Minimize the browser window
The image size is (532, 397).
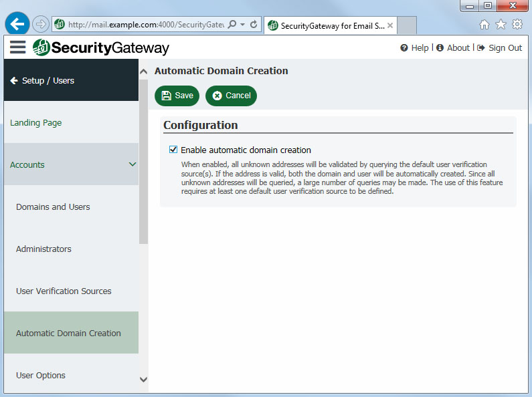click(470, 6)
